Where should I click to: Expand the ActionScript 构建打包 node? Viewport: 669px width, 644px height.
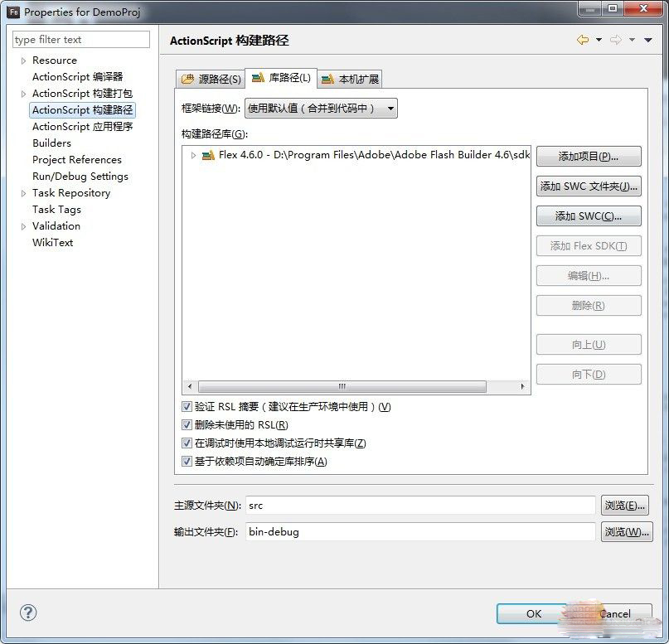coord(23,94)
